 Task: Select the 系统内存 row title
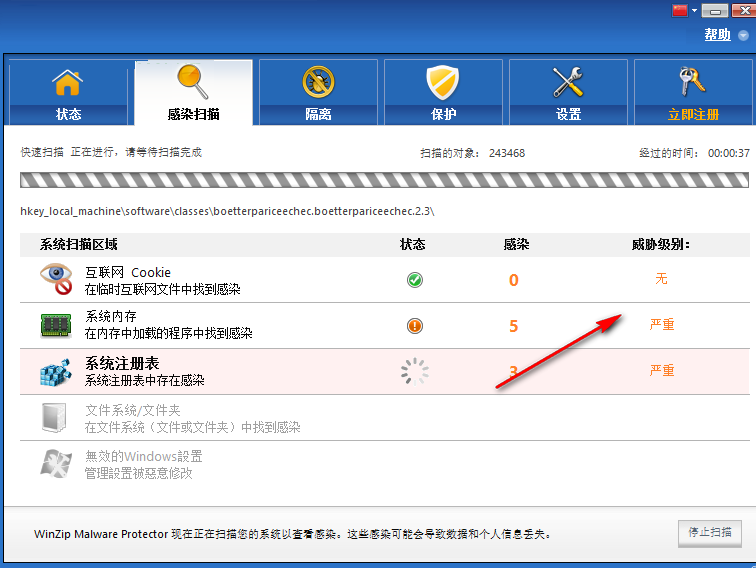[111, 316]
